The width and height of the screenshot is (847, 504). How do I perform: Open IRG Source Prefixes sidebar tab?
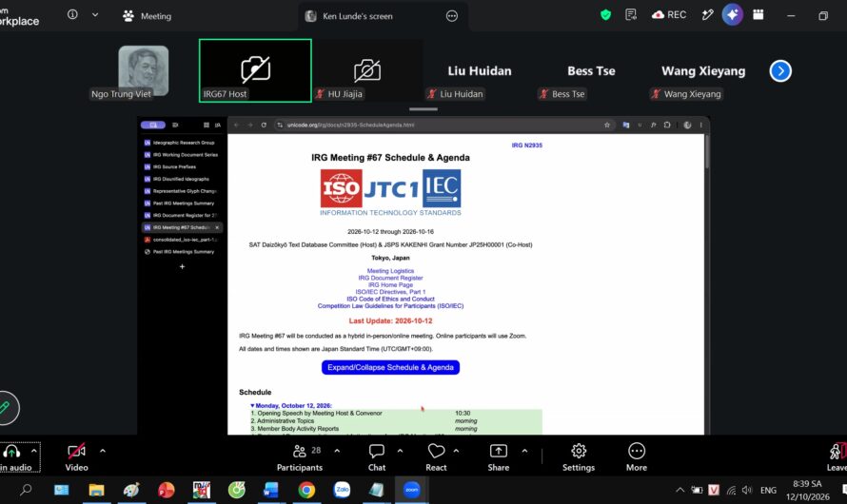pyautogui.click(x=182, y=166)
